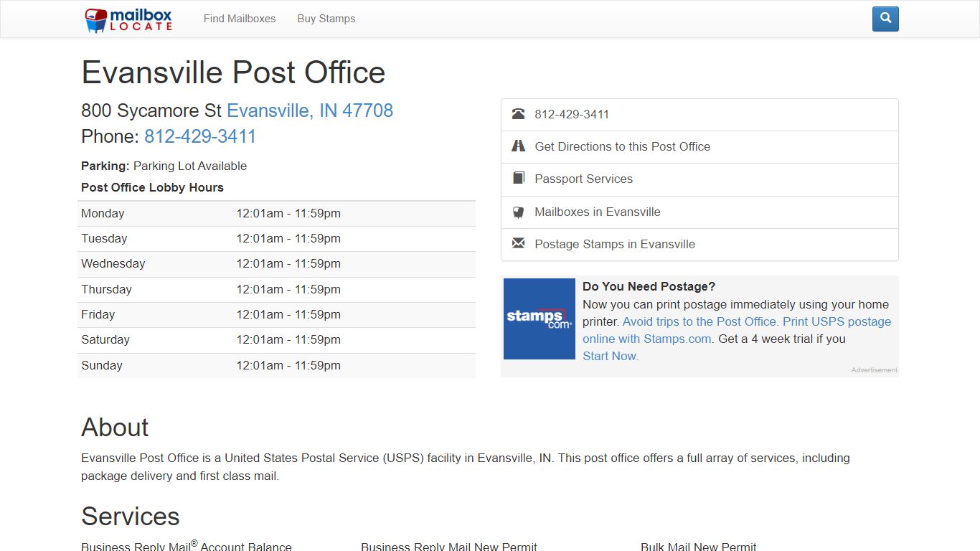Select Business Reply Mail New Permit service
This screenshot has width=980, height=551.
[x=449, y=547]
